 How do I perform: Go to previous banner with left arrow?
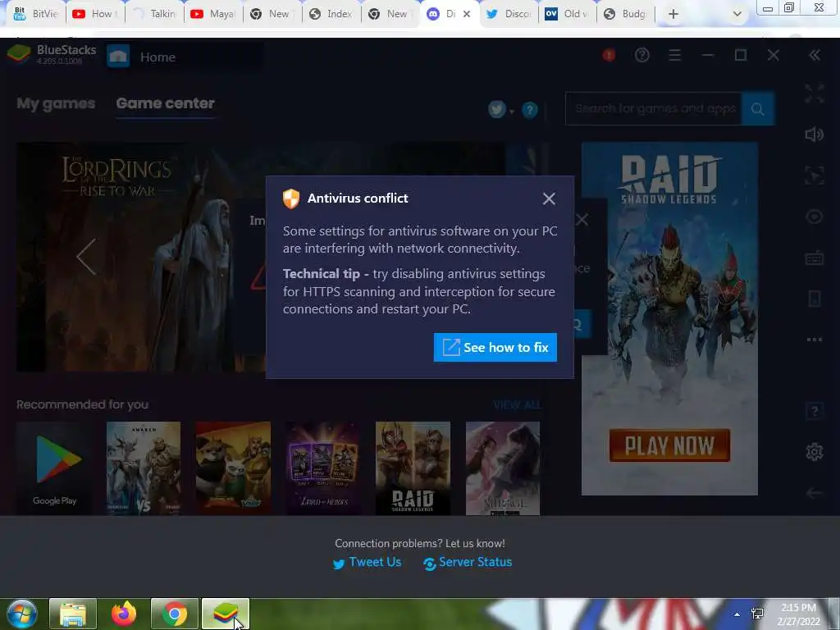click(x=86, y=257)
